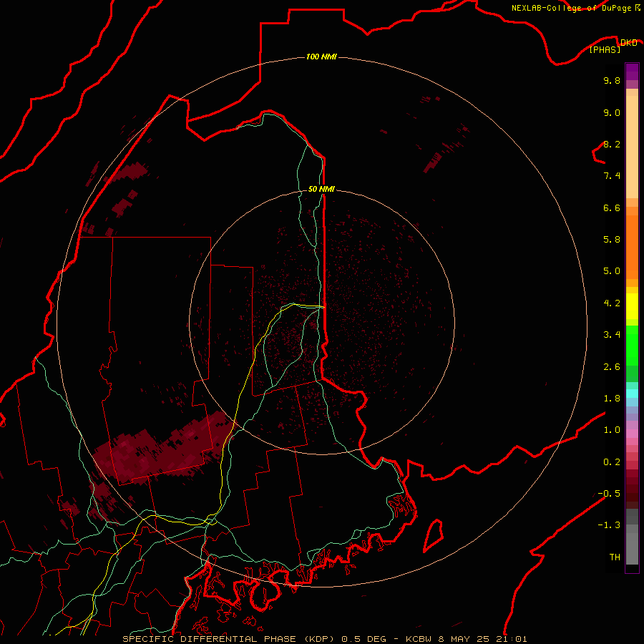Click the 8 MAY 25 date in caption

tap(463, 639)
